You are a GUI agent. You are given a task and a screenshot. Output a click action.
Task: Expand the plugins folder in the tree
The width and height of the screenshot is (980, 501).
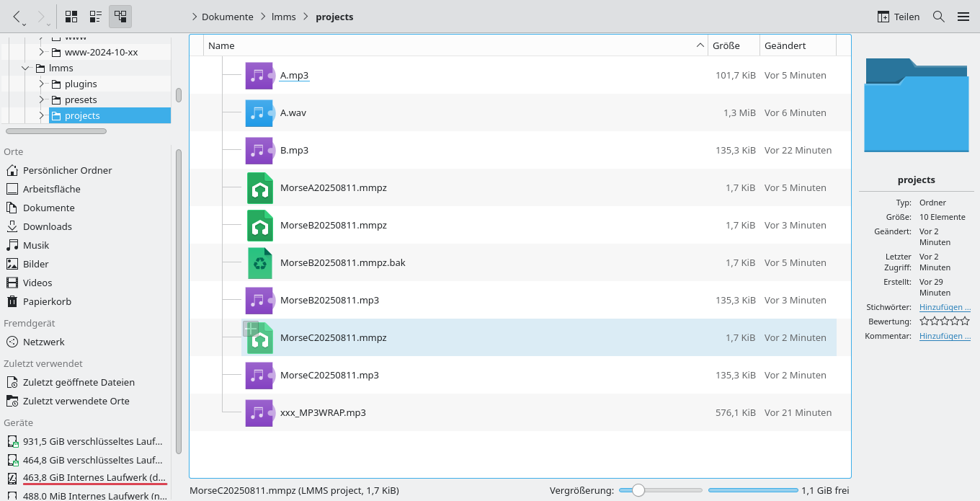[x=42, y=84]
